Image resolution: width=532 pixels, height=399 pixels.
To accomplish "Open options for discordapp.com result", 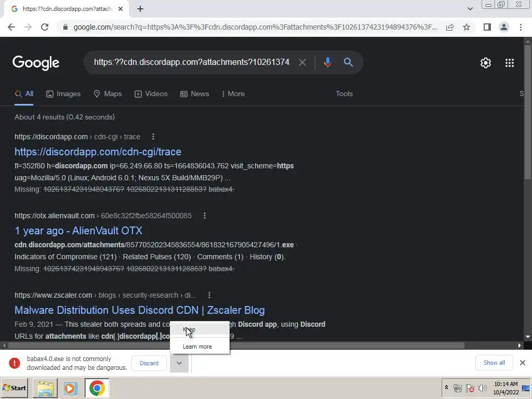I will [153, 137].
